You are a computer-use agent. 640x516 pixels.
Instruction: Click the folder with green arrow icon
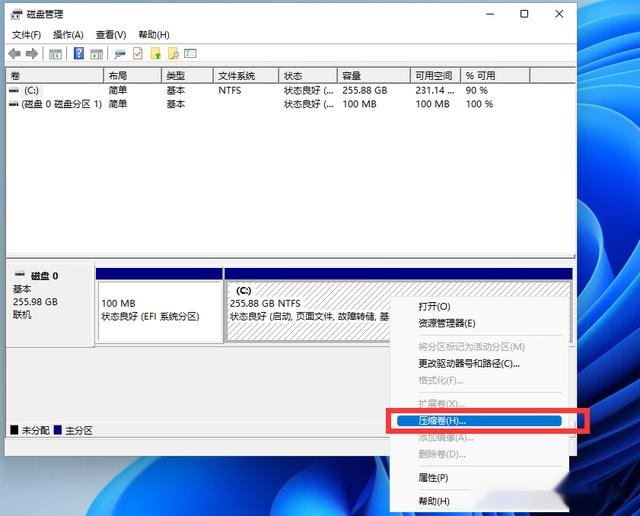click(156, 53)
